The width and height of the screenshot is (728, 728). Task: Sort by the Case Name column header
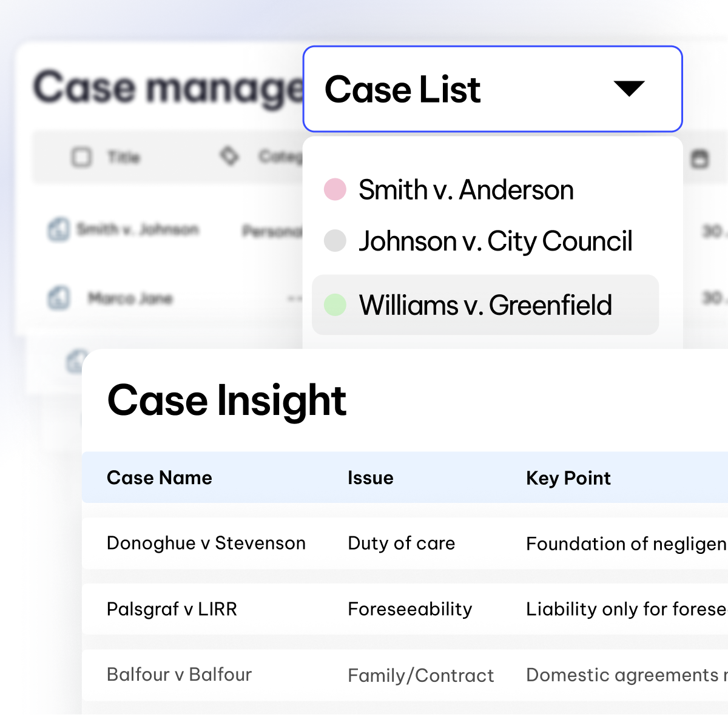160,477
